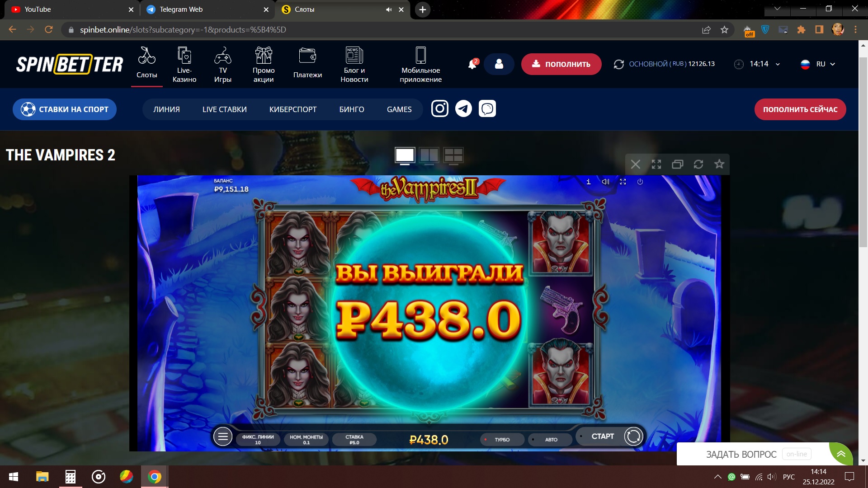Viewport: 868px width, 488px height.
Task: Show hidden system tray icons
Action: pyautogui.click(x=717, y=477)
